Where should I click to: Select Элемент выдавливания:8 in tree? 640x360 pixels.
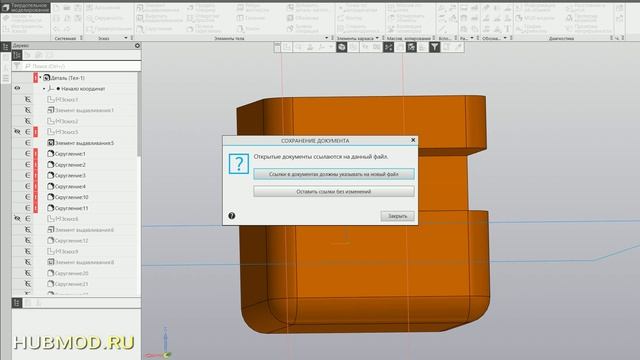[80, 262]
